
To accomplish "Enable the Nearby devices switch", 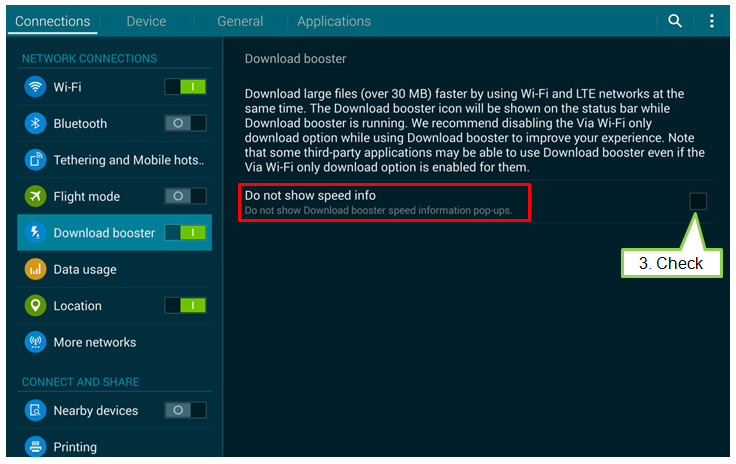I will point(185,411).
